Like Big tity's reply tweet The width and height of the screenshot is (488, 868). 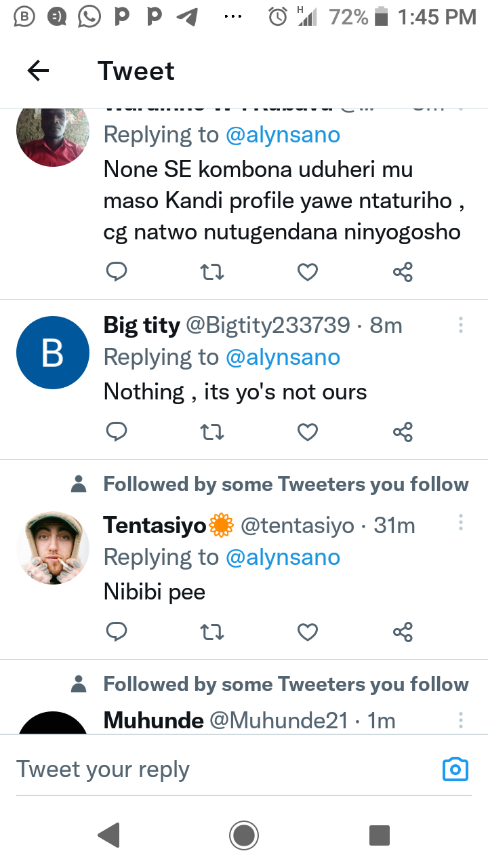pyautogui.click(x=308, y=432)
